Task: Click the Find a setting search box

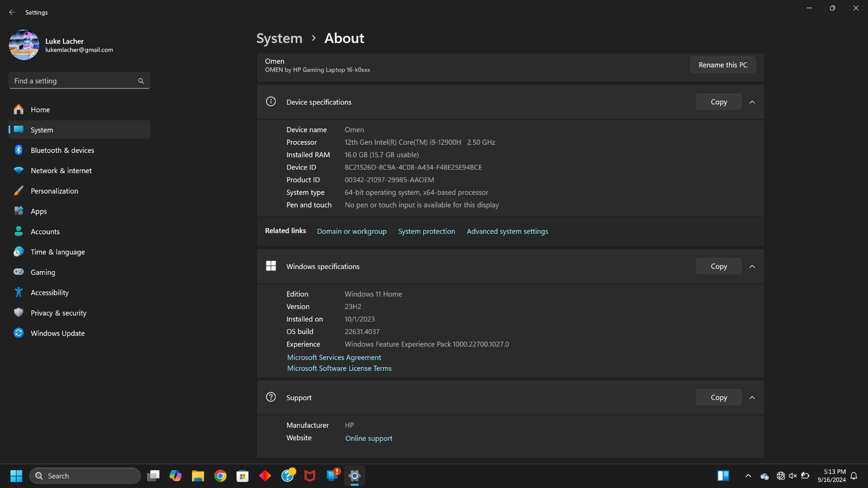Action: click(x=79, y=81)
